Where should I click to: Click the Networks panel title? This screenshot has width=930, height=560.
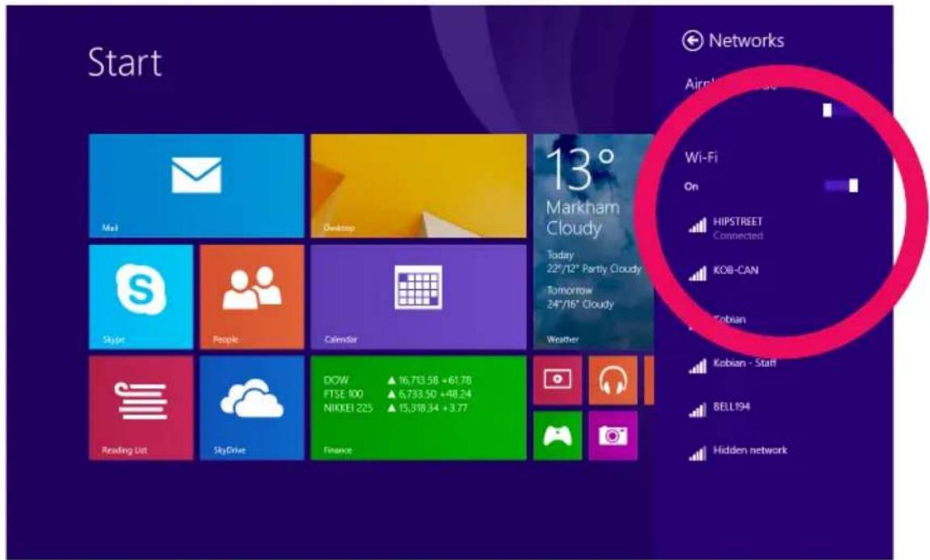coord(746,41)
